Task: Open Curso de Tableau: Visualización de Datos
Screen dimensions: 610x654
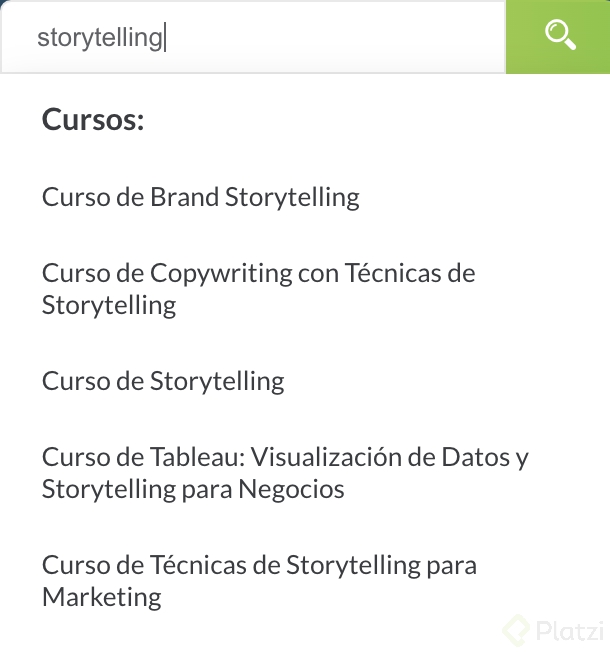Action: tap(284, 457)
